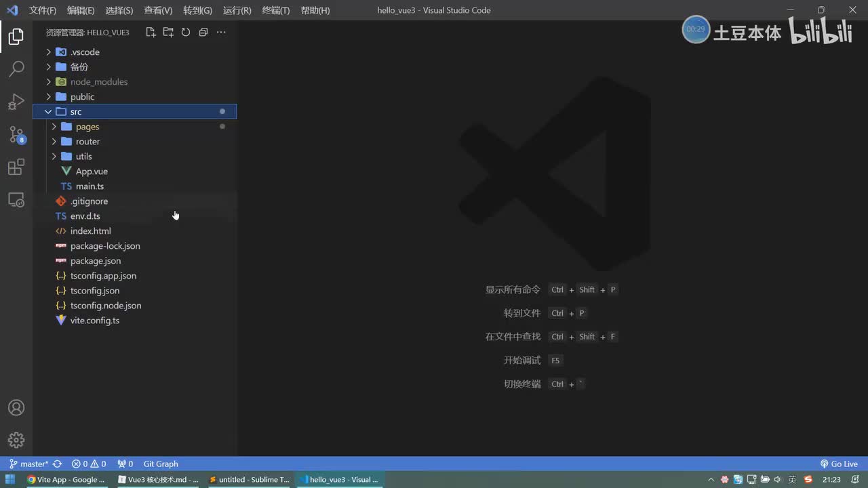The height and width of the screenshot is (488, 868).
Task: Open main.ts via its TS icon
Action: click(x=66, y=186)
